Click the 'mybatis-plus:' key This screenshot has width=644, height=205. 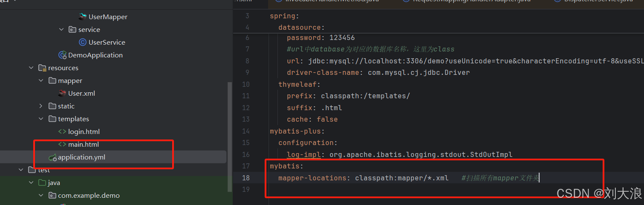click(x=297, y=131)
